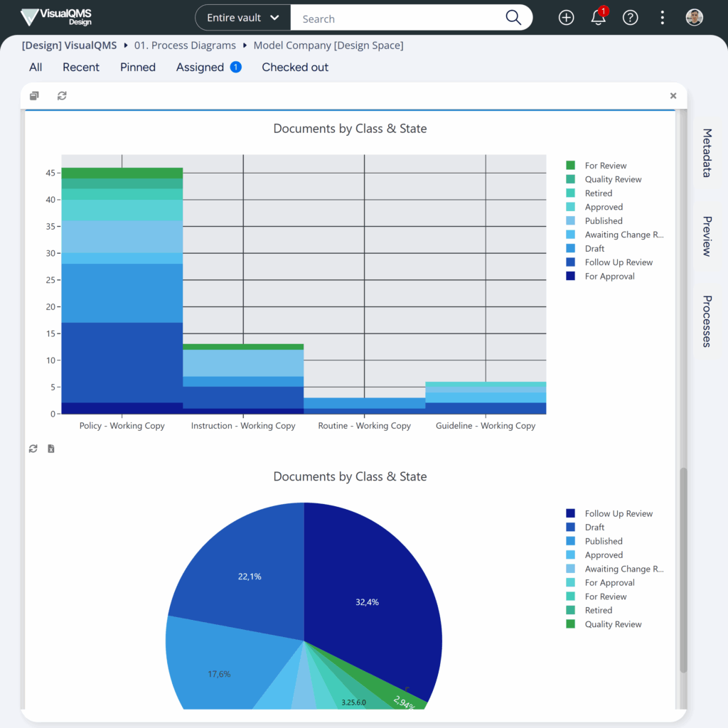Open the help question mark icon
728x728 pixels.
coord(630,18)
